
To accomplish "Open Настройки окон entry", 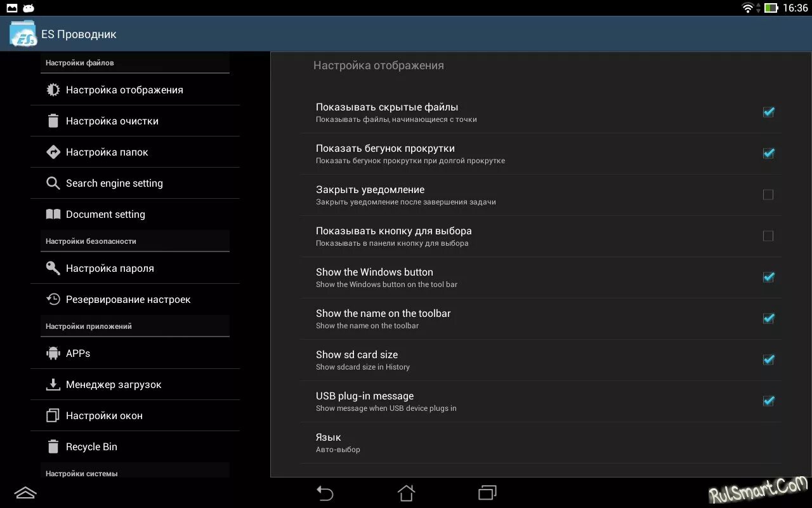I will [x=135, y=416].
